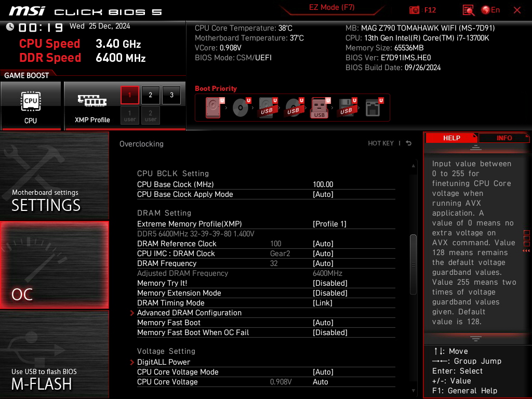Click the Boot Priority heading
The image size is (532, 399).
(216, 88)
